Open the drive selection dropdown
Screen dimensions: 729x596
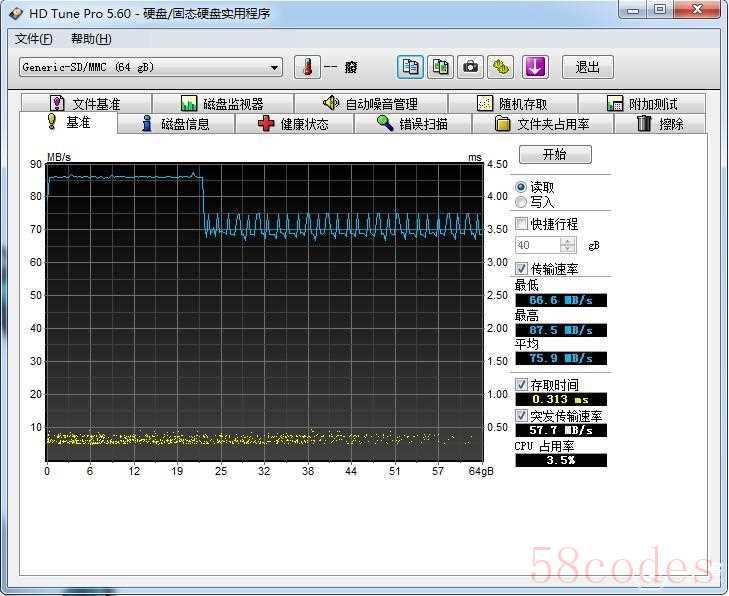click(151, 67)
